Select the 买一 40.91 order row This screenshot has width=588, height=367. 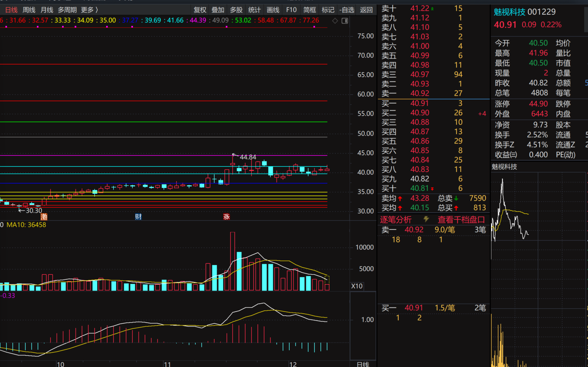434,103
